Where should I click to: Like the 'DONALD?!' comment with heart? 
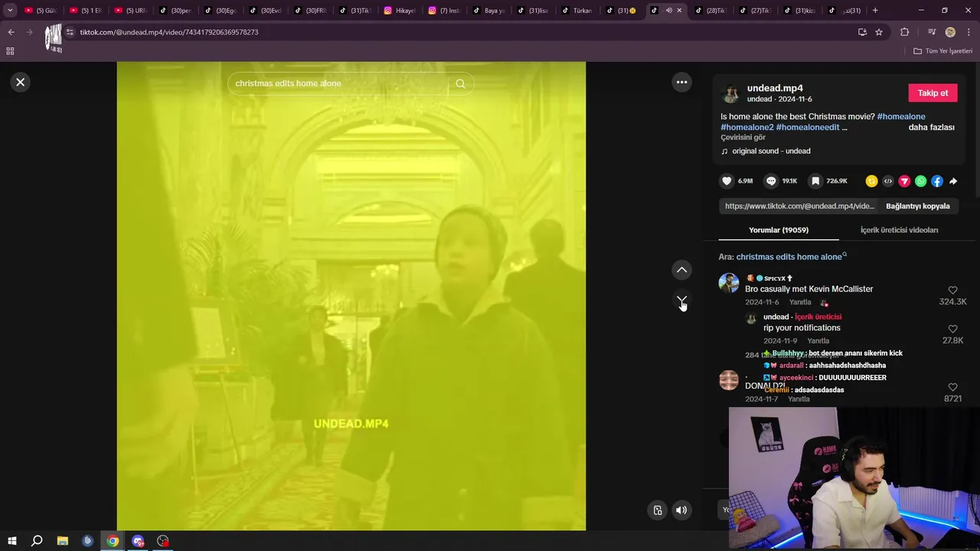tap(952, 387)
